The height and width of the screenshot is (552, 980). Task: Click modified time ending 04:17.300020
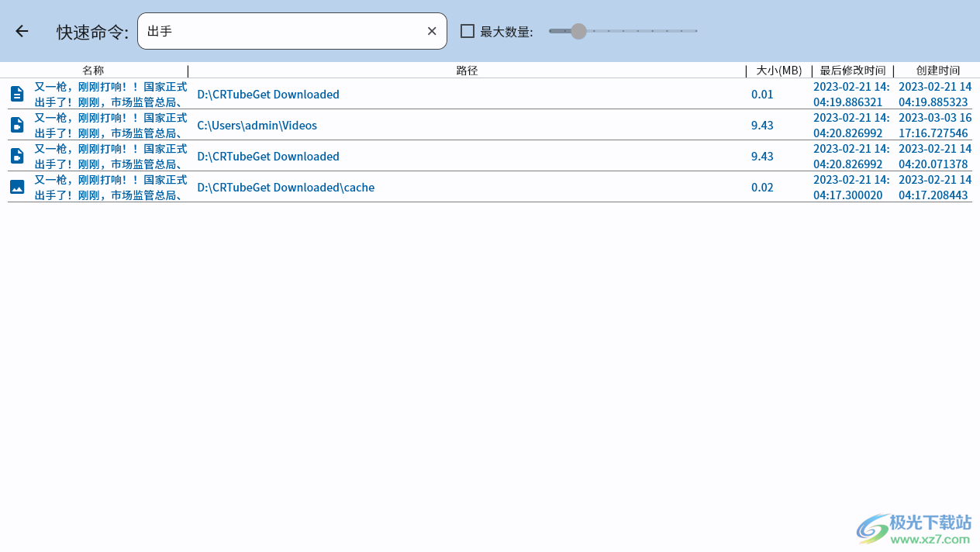[851, 187]
